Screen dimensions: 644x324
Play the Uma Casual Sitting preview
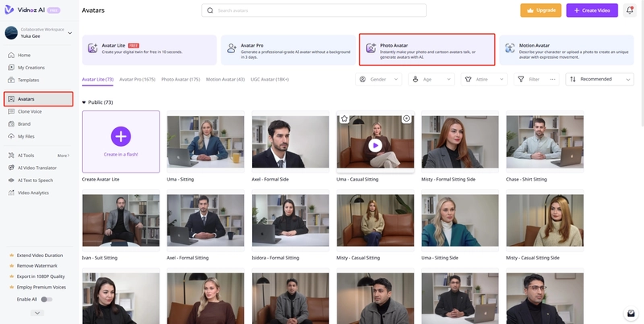click(374, 146)
